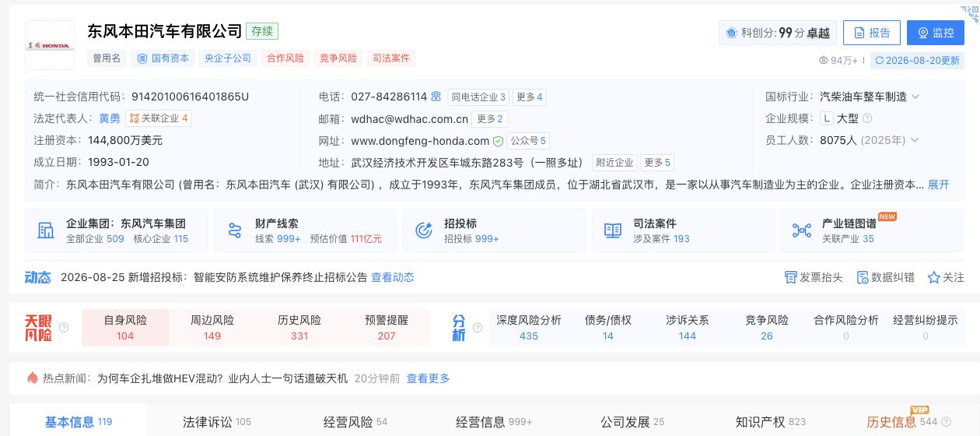980x436 pixels.
Task: Open 查看动态 link
Action: tap(393, 277)
